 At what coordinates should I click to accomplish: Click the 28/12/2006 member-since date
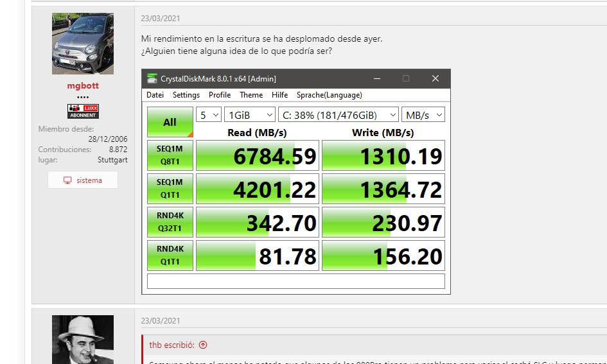(x=108, y=139)
